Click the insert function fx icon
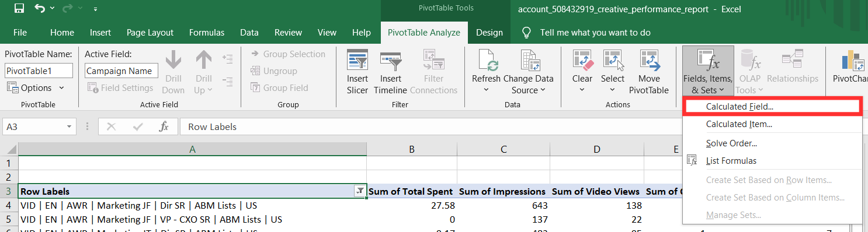 pyautogui.click(x=164, y=126)
